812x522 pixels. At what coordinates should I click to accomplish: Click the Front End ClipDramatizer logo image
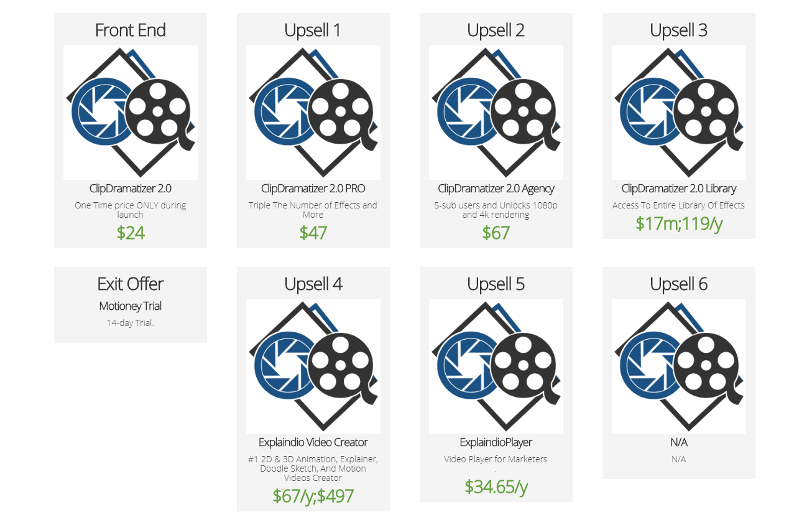tap(131, 113)
